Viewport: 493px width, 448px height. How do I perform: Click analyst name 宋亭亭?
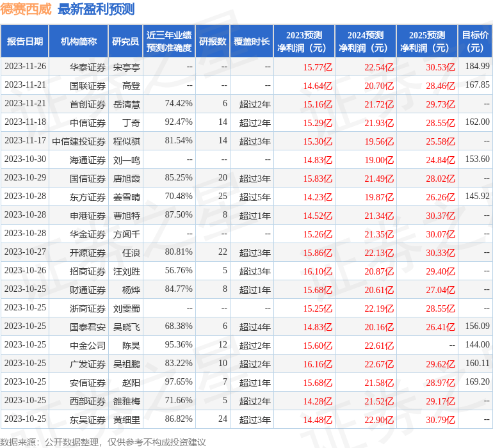[x=126, y=67]
